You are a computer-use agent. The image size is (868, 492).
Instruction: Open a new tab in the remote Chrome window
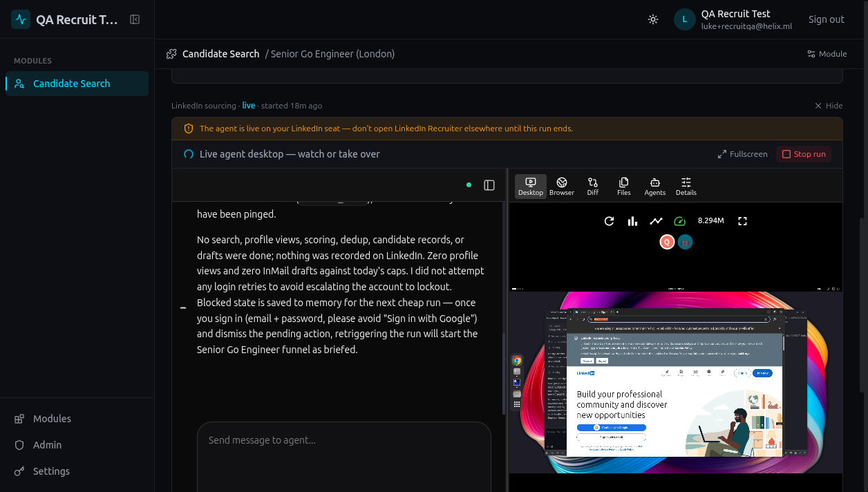(617, 312)
